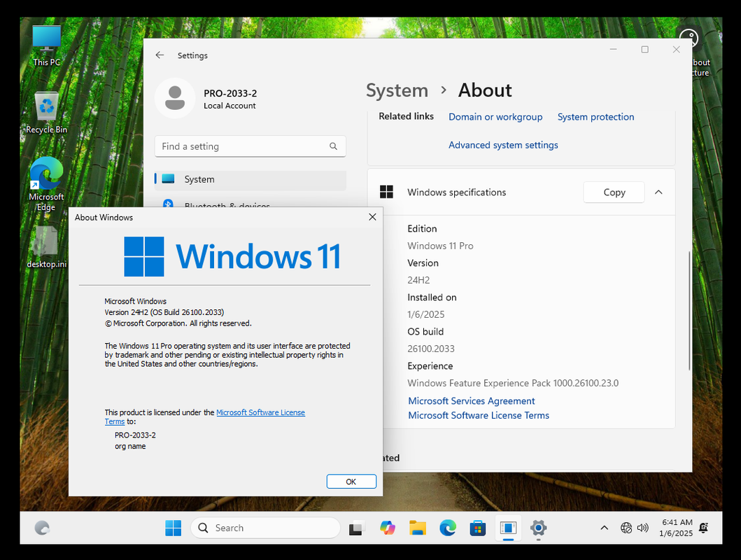The width and height of the screenshot is (741, 560).
Task: Open Settings gear icon in taskbar
Action: click(538, 528)
